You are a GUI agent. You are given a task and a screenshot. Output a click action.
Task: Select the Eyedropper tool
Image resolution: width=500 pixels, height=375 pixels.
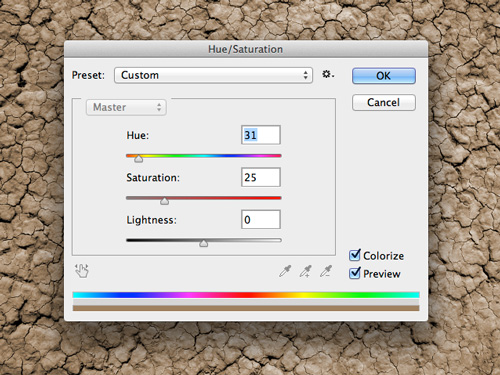(x=285, y=271)
